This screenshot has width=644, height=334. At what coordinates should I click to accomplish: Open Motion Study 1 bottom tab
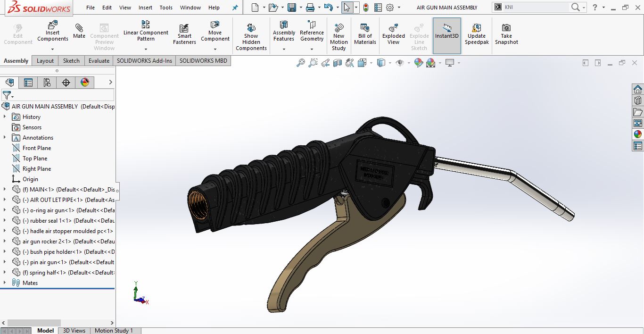(x=114, y=330)
